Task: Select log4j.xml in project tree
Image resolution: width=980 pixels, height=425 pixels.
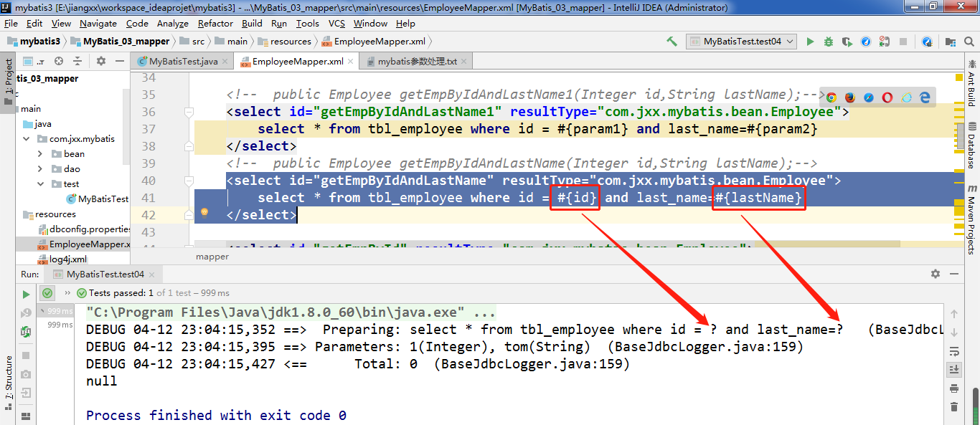Action: point(62,259)
